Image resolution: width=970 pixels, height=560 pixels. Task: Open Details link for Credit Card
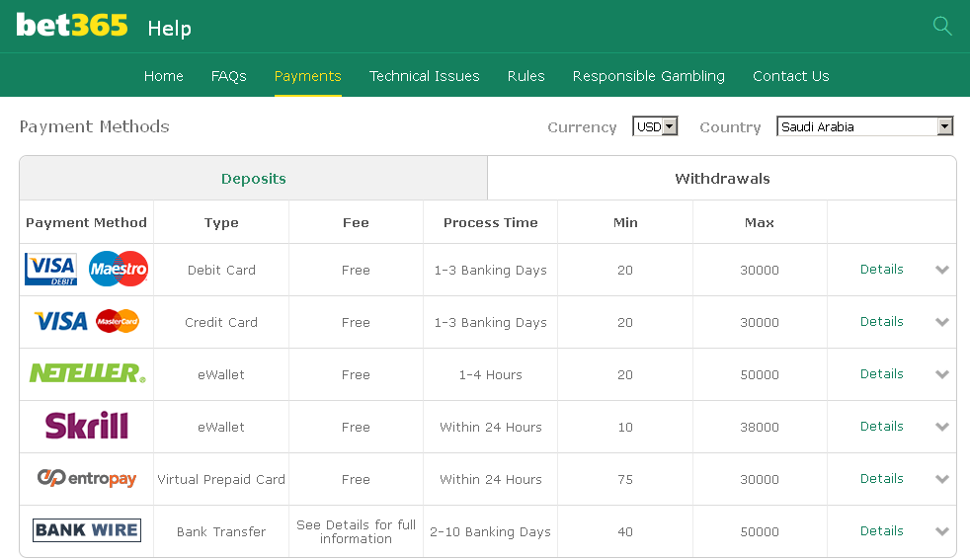pos(881,322)
